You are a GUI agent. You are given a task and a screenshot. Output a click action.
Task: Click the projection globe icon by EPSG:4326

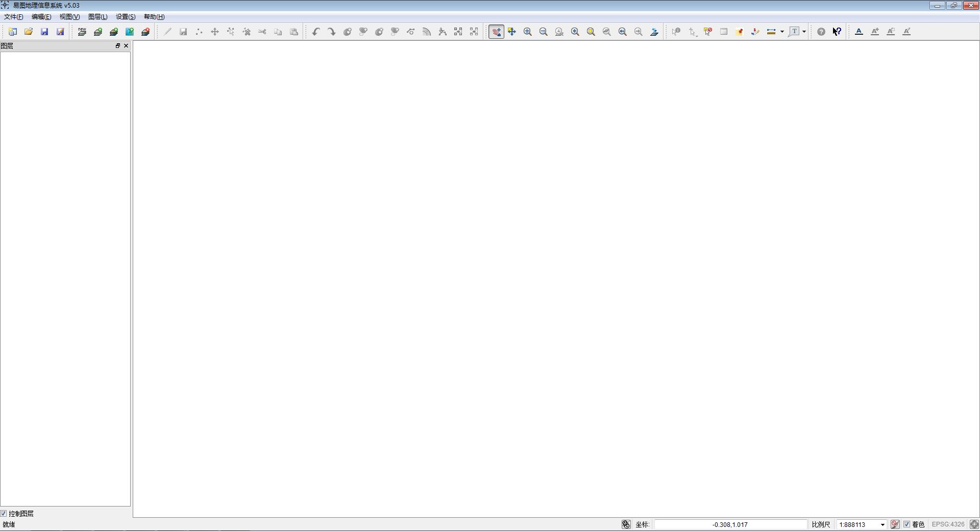click(974, 524)
